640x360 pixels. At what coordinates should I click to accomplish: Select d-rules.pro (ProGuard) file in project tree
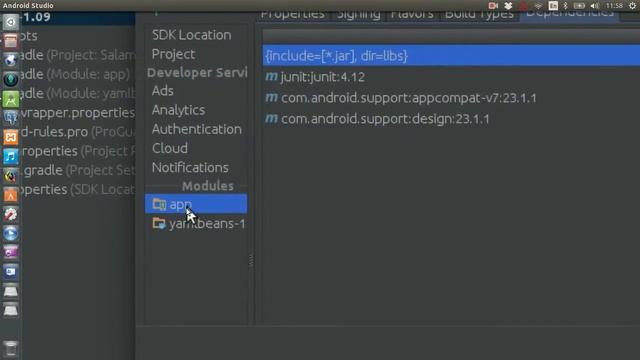click(78, 132)
